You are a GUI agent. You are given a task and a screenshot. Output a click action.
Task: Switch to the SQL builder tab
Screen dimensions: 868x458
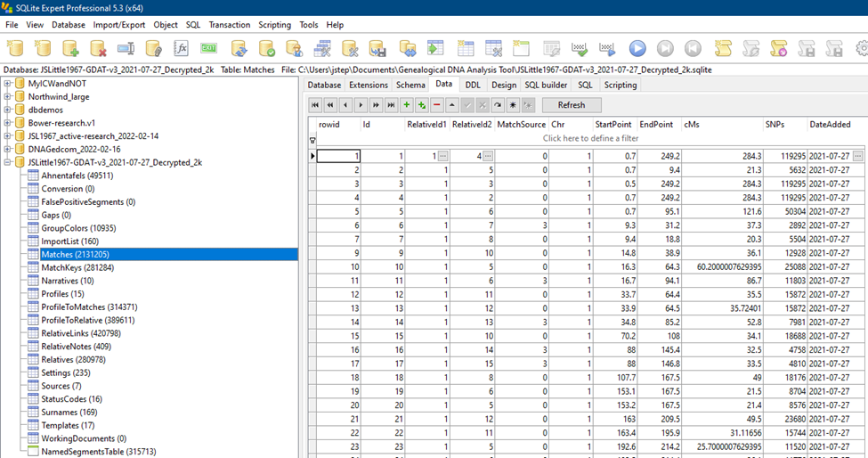coord(545,85)
